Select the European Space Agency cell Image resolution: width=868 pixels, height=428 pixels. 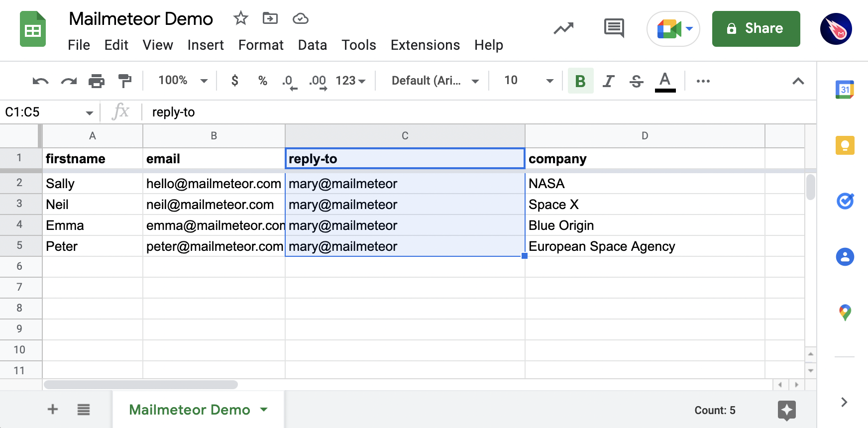(x=645, y=246)
